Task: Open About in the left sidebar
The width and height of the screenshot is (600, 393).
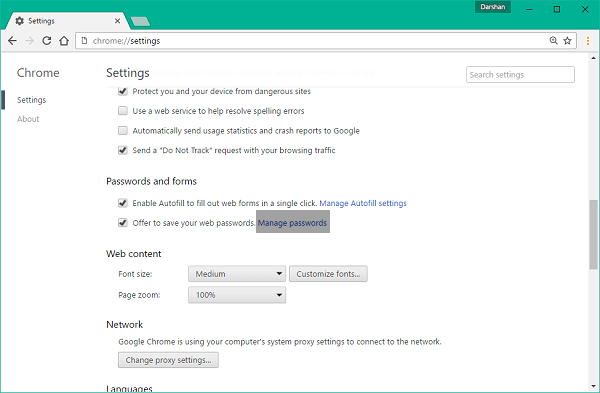Action: pyautogui.click(x=28, y=119)
